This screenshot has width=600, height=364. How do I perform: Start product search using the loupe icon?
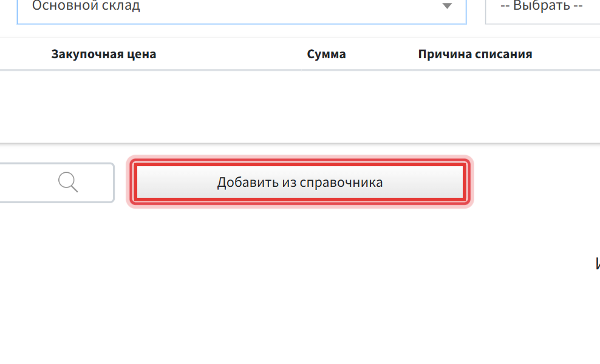(68, 182)
